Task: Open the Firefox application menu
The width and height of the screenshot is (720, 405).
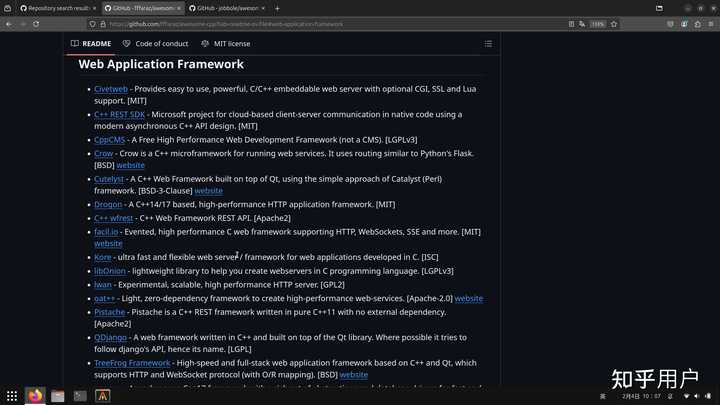Action: coord(711,24)
